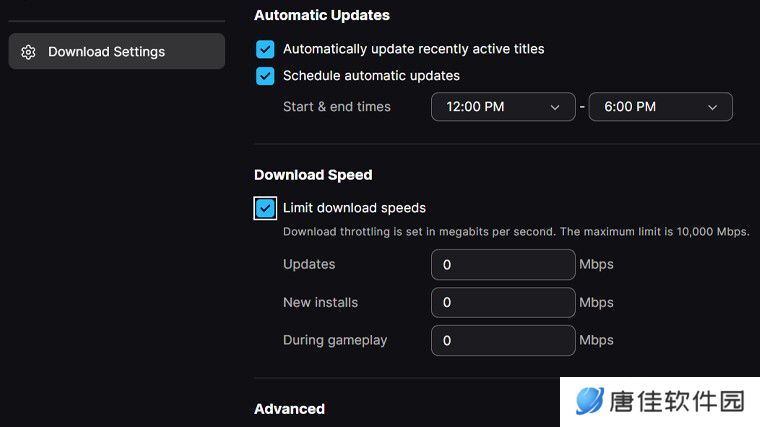Viewport: 760px width, 427px height.
Task: Disable the Limit download speeds checkbox
Action: click(265, 208)
